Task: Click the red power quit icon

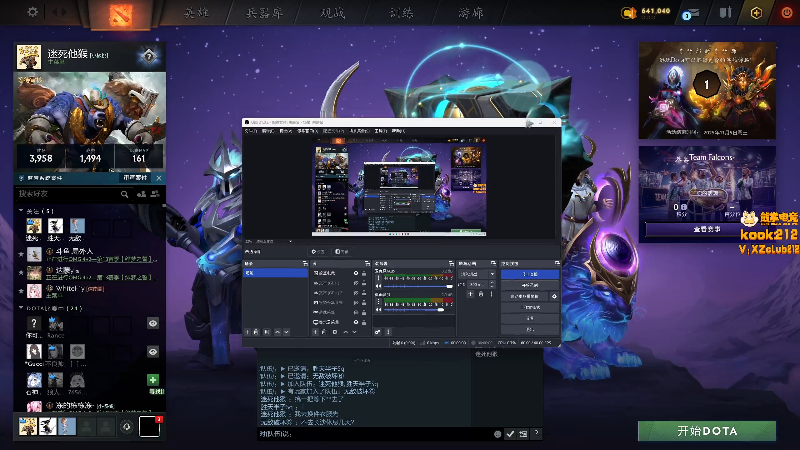Action: 787,13
